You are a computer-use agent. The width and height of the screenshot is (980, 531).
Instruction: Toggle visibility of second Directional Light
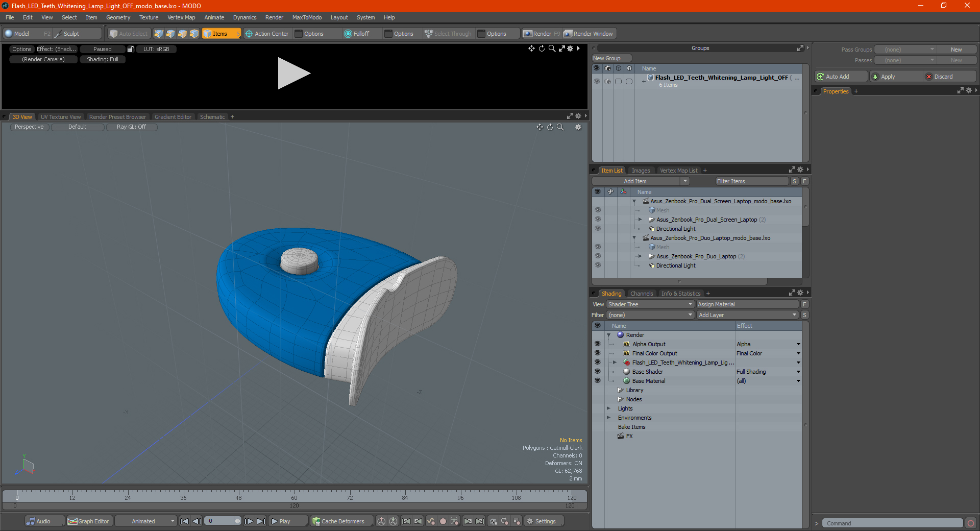pos(598,265)
